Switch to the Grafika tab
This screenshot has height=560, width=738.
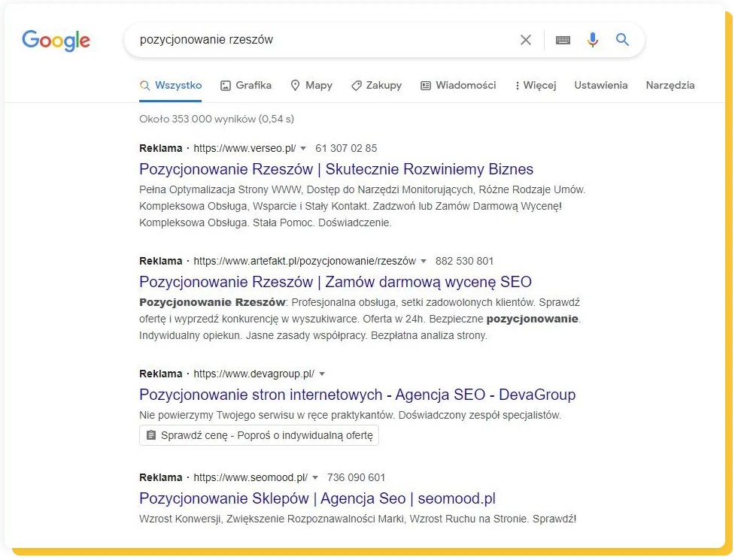pos(246,86)
